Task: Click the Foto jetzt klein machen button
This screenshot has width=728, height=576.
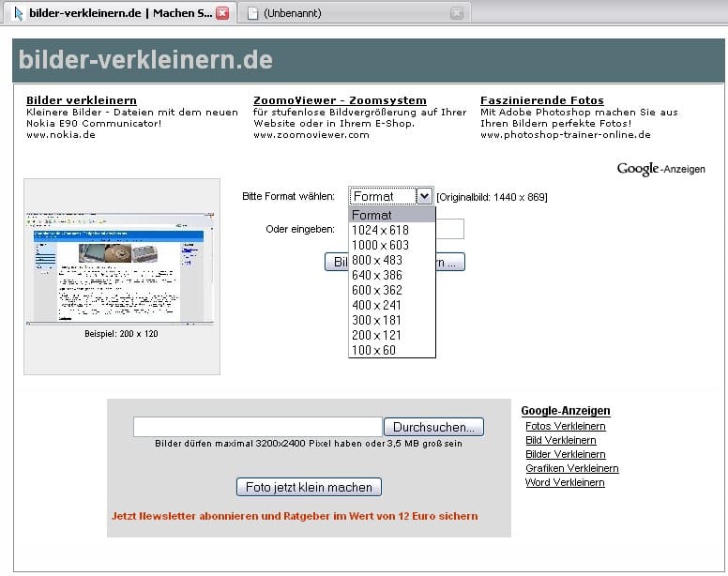Action: point(309,487)
